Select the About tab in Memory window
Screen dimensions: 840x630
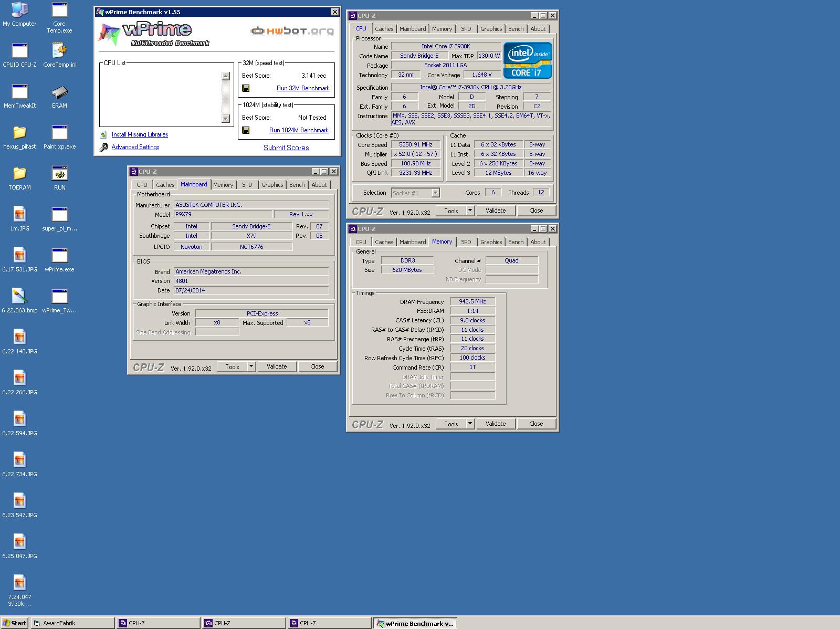[x=538, y=242]
